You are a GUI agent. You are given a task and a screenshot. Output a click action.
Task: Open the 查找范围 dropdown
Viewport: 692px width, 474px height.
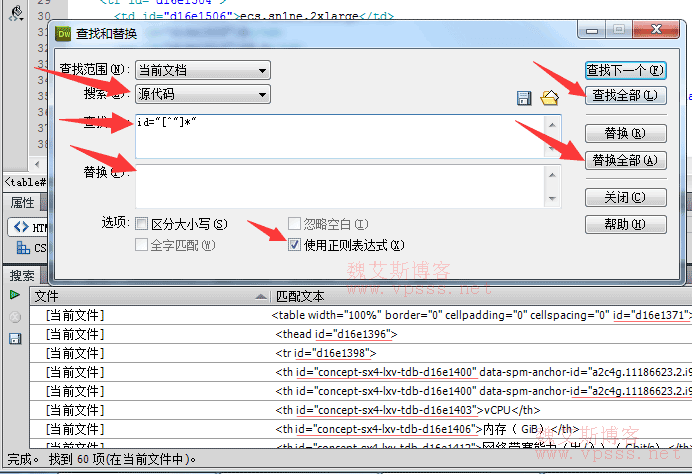[203, 70]
